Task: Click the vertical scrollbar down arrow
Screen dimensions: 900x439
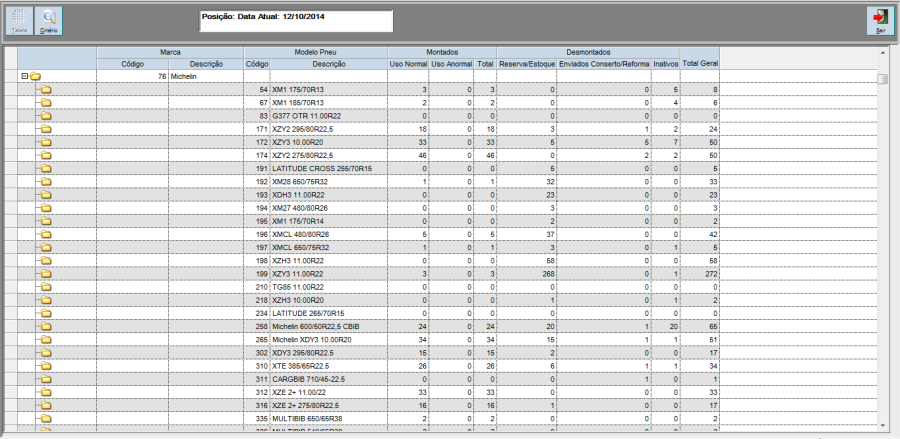Action: [x=883, y=425]
